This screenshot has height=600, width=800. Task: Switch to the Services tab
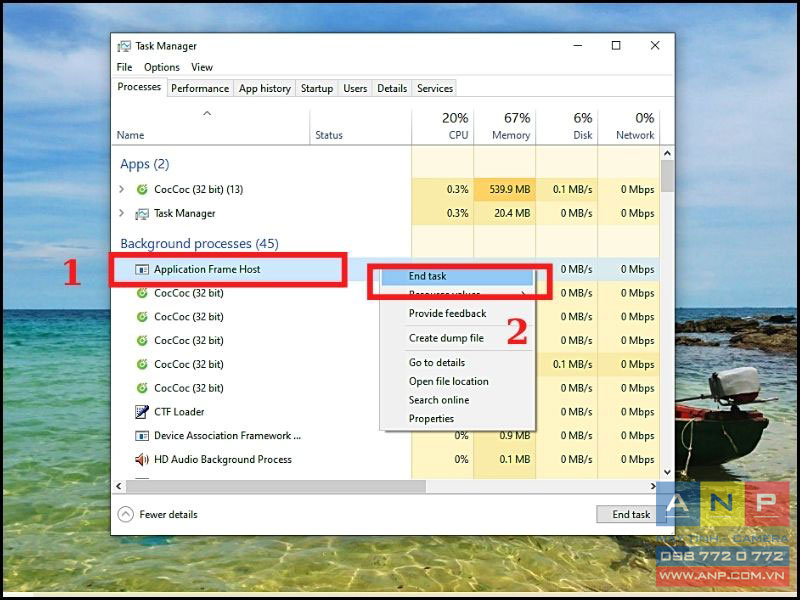coord(435,88)
